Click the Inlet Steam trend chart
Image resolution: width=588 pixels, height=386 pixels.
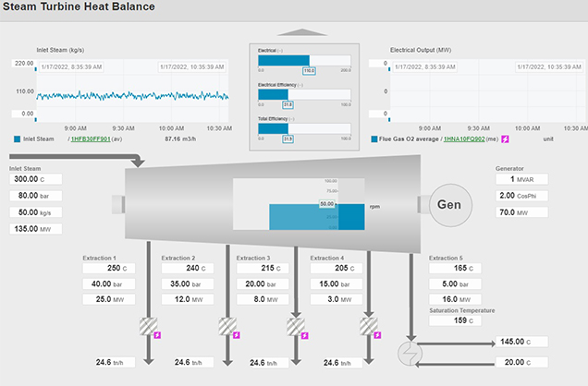[x=129, y=90]
